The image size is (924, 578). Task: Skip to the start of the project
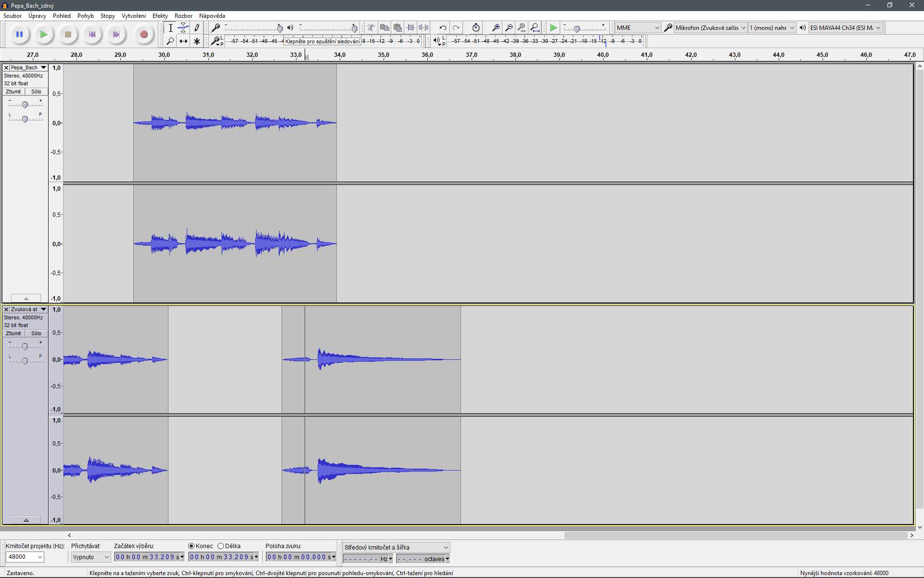tap(92, 34)
